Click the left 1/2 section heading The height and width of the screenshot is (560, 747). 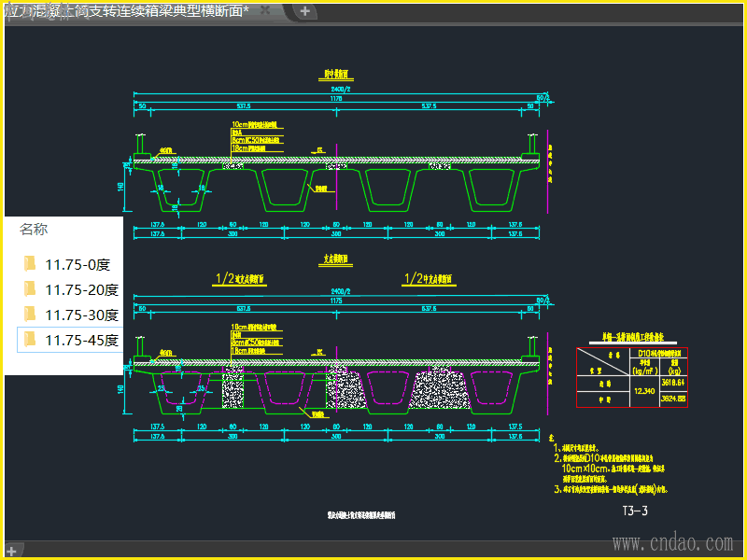tap(240, 279)
